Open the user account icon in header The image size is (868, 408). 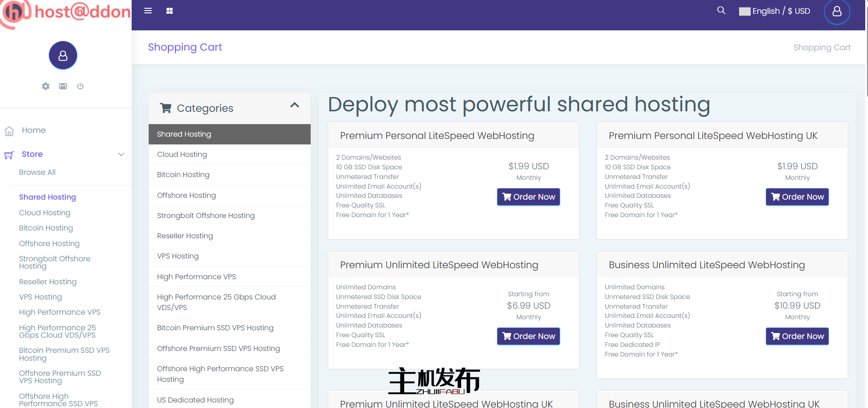(x=837, y=11)
